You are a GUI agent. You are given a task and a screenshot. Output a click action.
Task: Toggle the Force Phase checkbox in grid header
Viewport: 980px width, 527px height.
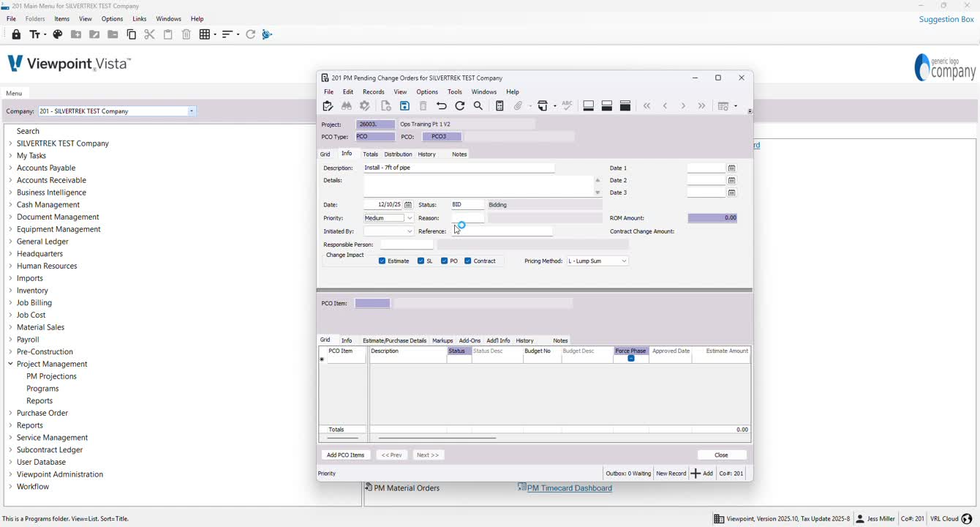pos(631,358)
